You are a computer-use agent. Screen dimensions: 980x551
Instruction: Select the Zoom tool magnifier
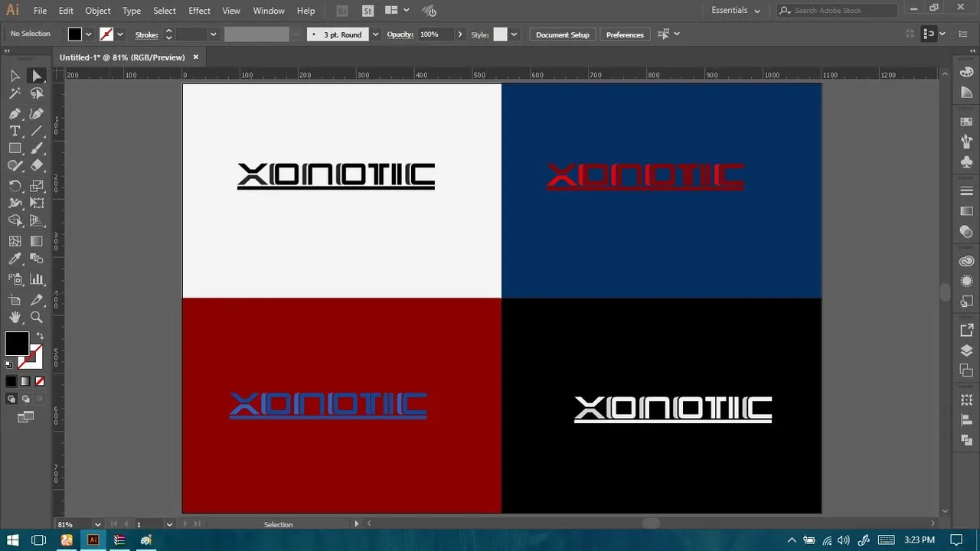coord(37,318)
